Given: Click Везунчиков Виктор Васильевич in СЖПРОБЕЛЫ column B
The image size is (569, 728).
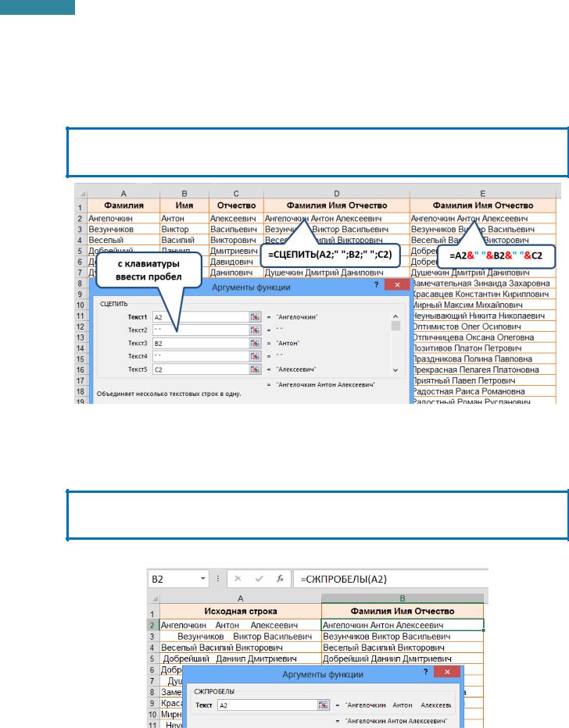Looking at the screenshot, I should pos(403,637).
